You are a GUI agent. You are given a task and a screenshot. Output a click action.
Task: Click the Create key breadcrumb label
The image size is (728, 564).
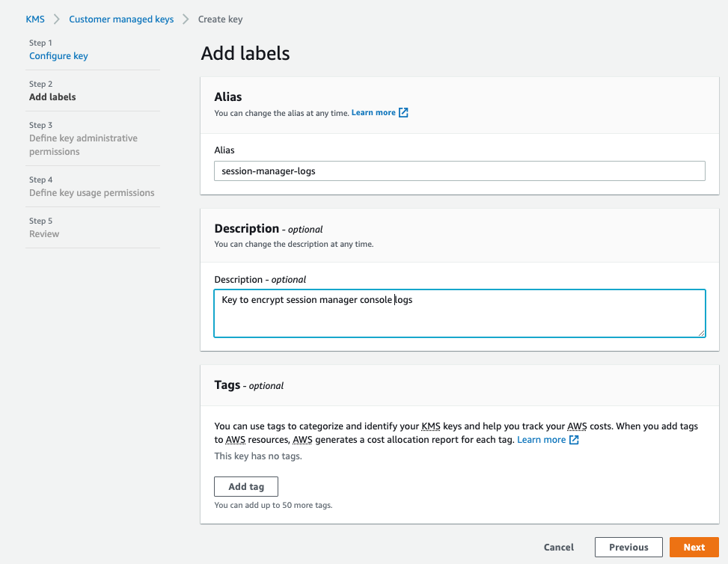click(219, 19)
